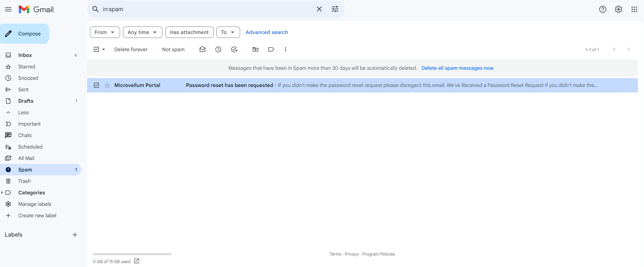644x267 pixels.
Task: Click the Move to folder icon
Action: click(256, 49)
